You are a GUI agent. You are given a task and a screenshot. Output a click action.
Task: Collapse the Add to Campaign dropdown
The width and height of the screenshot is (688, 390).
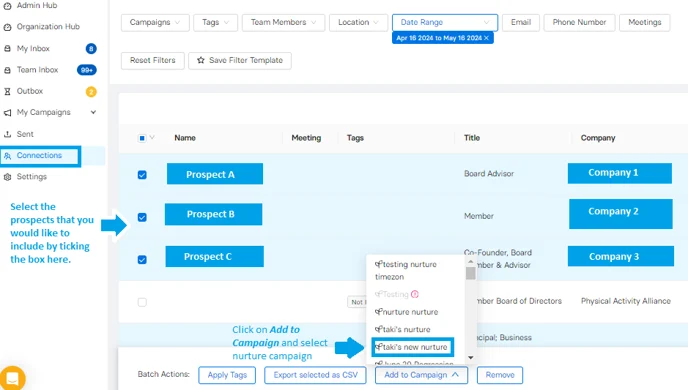[x=421, y=375]
